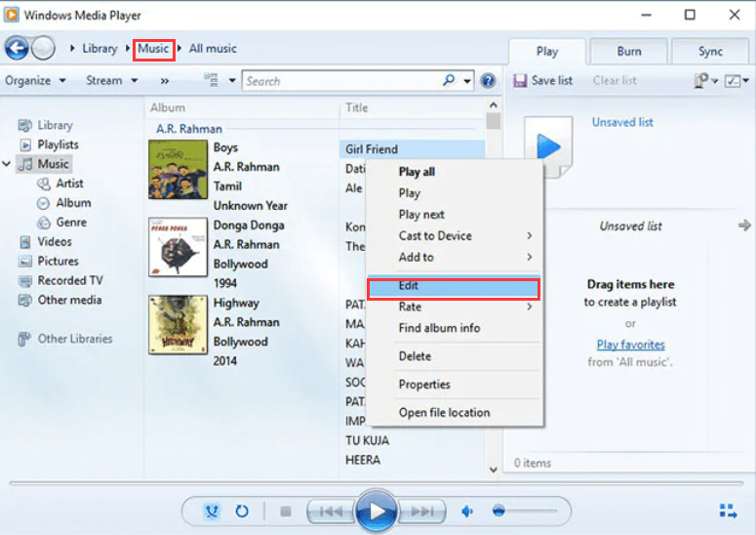The width and height of the screenshot is (756, 535).
Task: Collapse the Music tree node
Action: (x=6, y=164)
